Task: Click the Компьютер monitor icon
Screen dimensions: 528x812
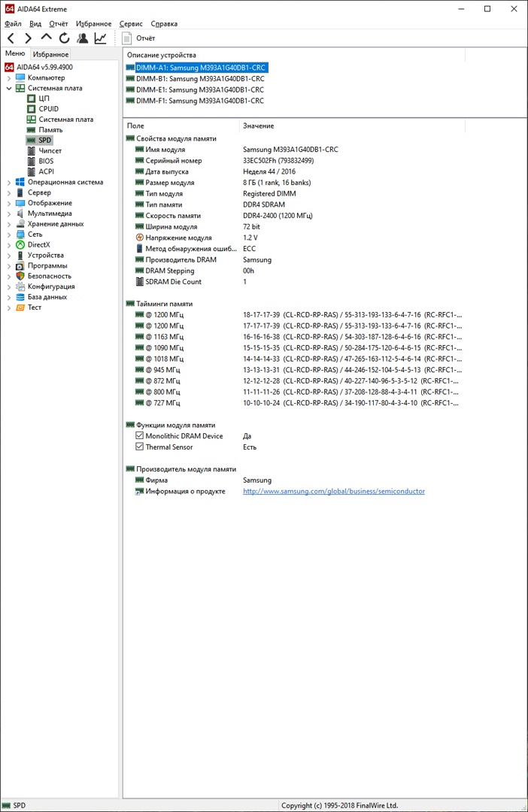Action: coord(20,77)
